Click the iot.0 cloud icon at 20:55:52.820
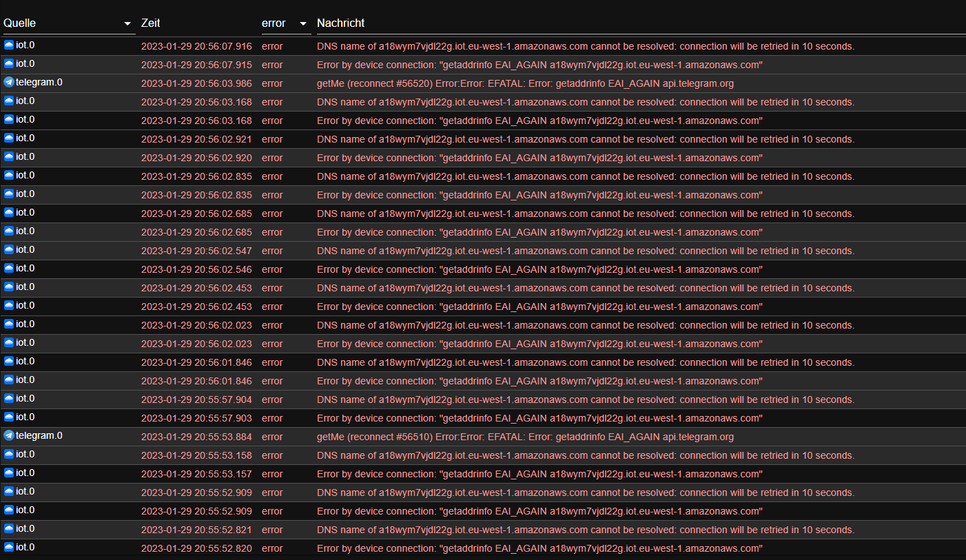Screen dimensions: 966x560 coord(9,547)
